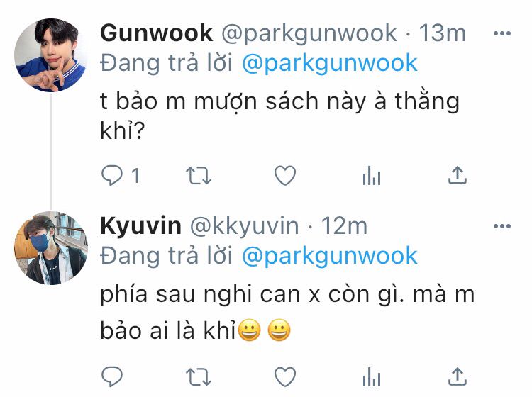Open @parkgunwook mention link in Gunwook's reply
The height and width of the screenshot is (397, 532).
click(329, 63)
